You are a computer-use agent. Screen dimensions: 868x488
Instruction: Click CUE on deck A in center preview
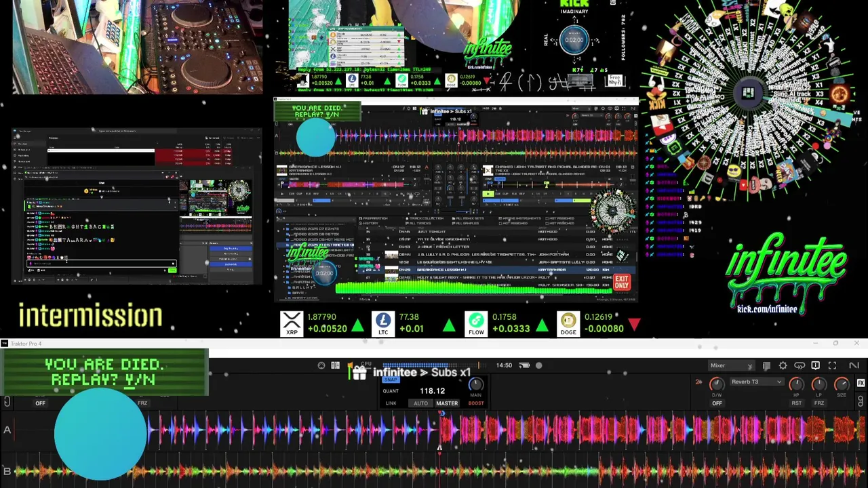point(292,194)
